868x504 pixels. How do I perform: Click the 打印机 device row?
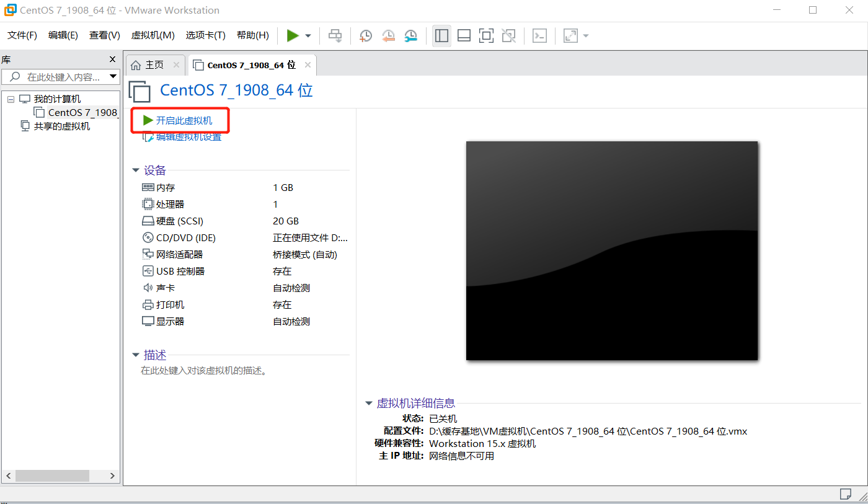[245, 305]
